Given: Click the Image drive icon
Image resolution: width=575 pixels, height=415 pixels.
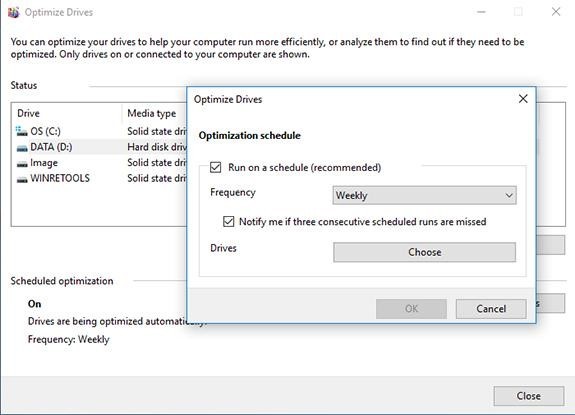Looking at the screenshot, I should click(x=22, y=163).
